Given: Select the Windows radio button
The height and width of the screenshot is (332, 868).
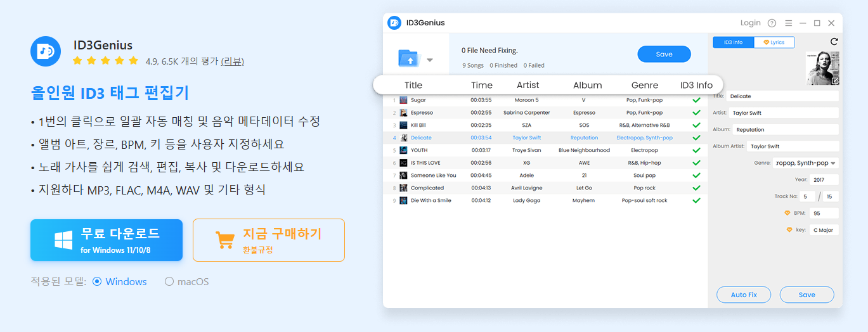Looking at the screenshot, I should (x=97, y=281).
